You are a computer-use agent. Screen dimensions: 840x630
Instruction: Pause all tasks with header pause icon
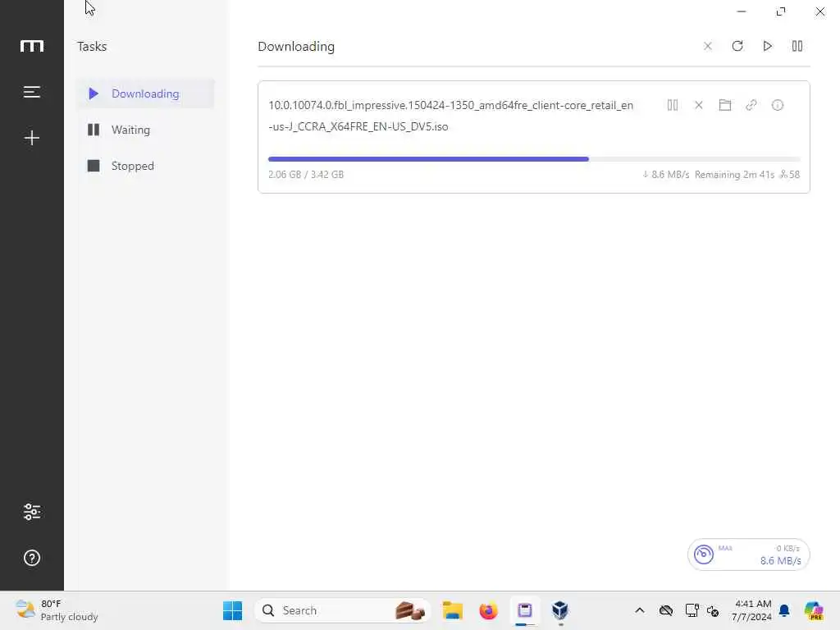(x=797, y=46)
